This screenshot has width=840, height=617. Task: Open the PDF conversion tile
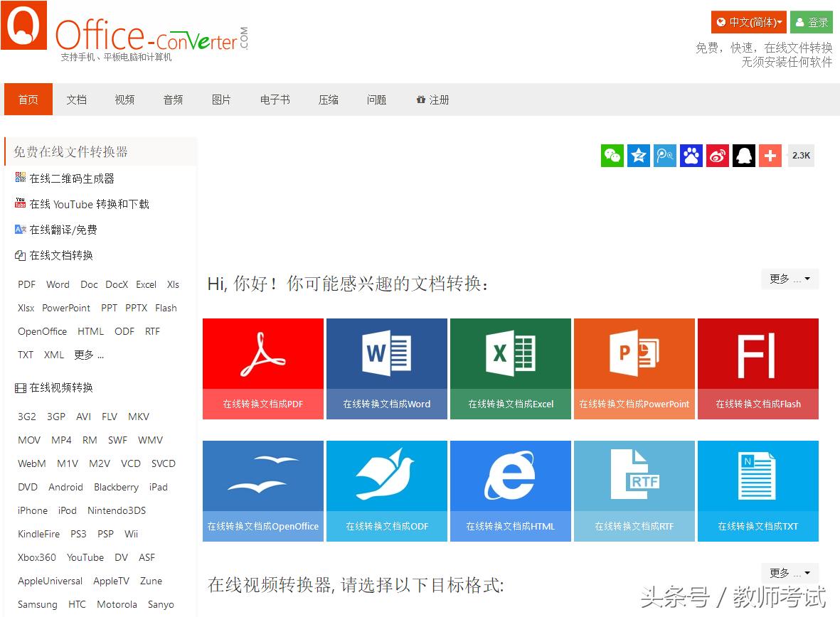(263, 369)
